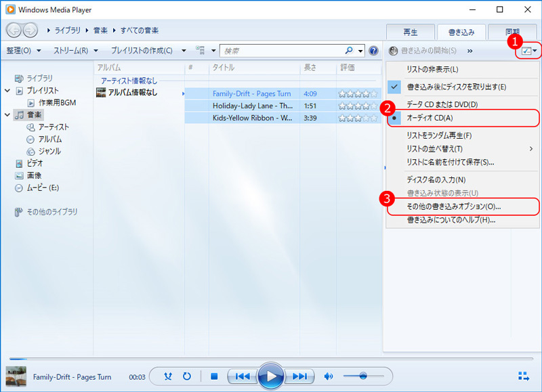
Task: Open the 整理(O) dropdown
Action: pos(24,50)
